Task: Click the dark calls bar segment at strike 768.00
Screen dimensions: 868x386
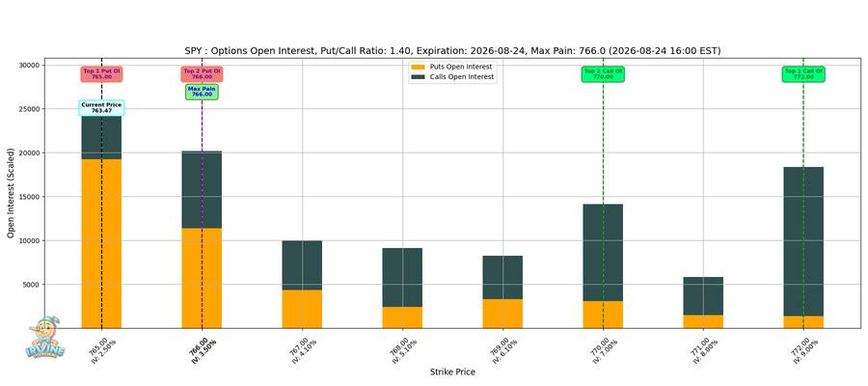Action: 402,278
